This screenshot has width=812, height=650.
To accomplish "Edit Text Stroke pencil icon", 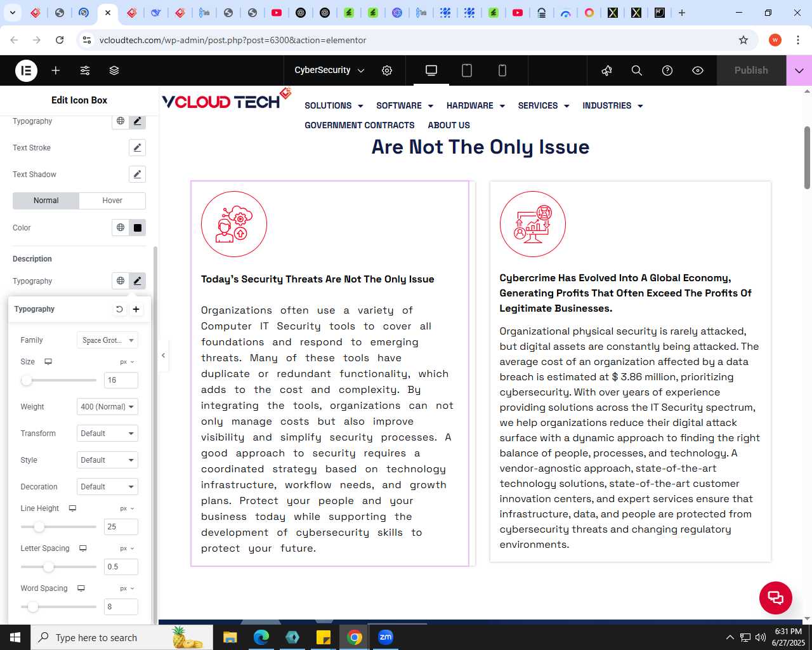I will pyautogui.click(x=137, y=148).
